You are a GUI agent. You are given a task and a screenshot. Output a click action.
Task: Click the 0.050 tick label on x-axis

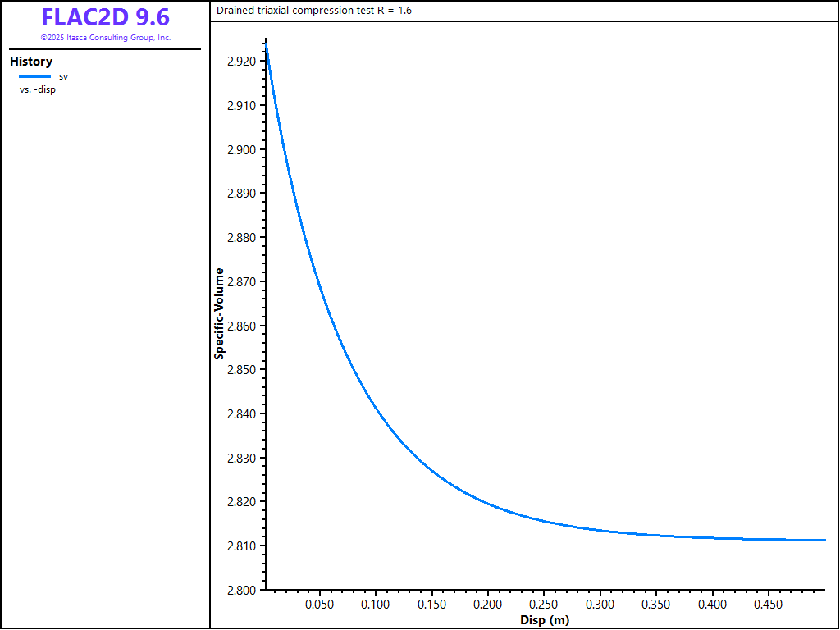point(319,605)
